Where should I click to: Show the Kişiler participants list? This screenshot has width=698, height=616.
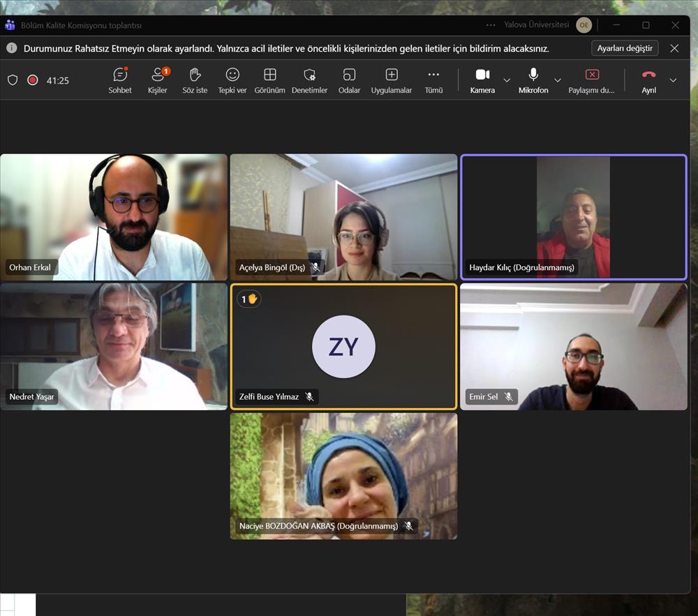click(x=158, y=80)
